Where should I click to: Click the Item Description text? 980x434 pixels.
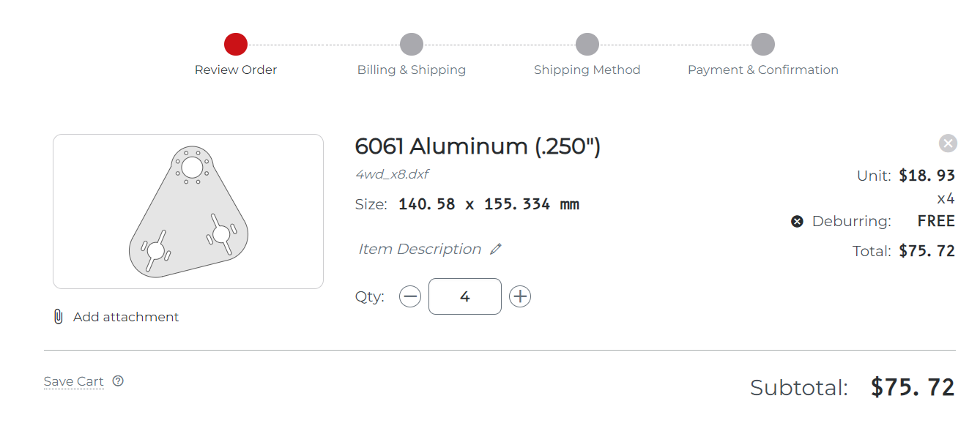(x=420, y=249)
